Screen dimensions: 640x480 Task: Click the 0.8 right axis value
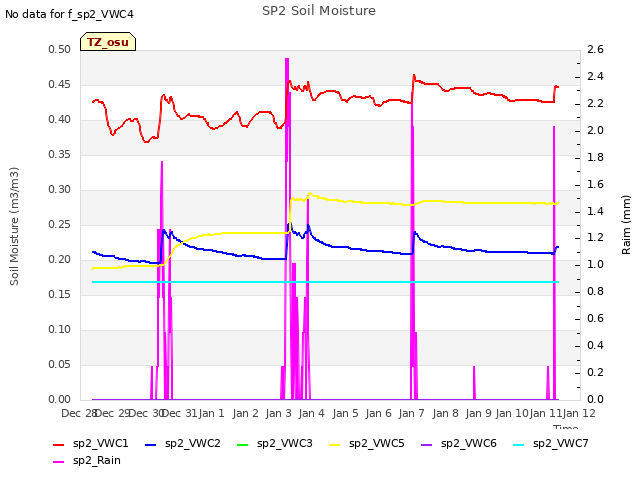[595, 291]
